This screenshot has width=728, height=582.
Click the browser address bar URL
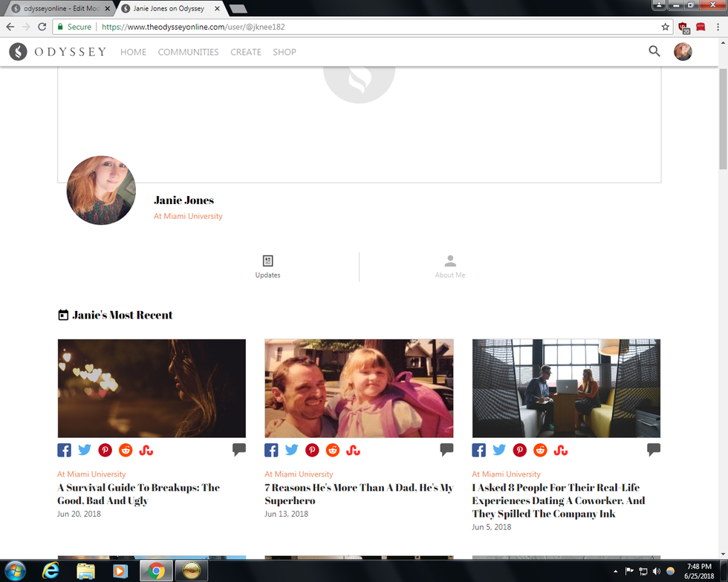click(371, 27)
